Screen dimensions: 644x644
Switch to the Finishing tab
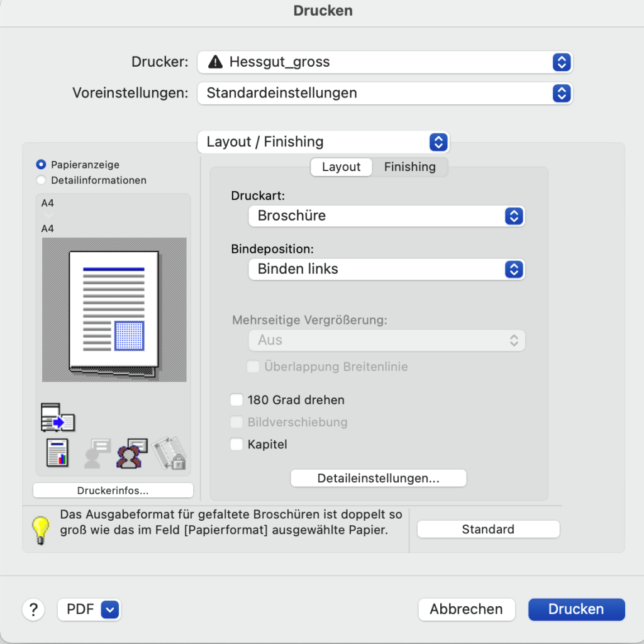409,167
